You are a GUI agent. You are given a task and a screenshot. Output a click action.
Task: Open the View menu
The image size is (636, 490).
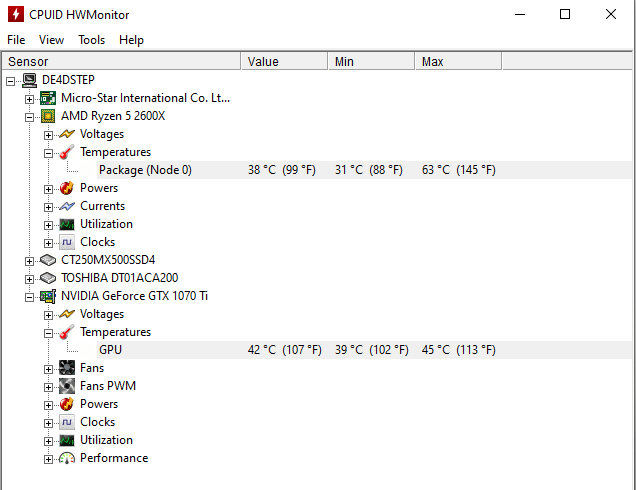pyautogui.click(x=52, y=40)
